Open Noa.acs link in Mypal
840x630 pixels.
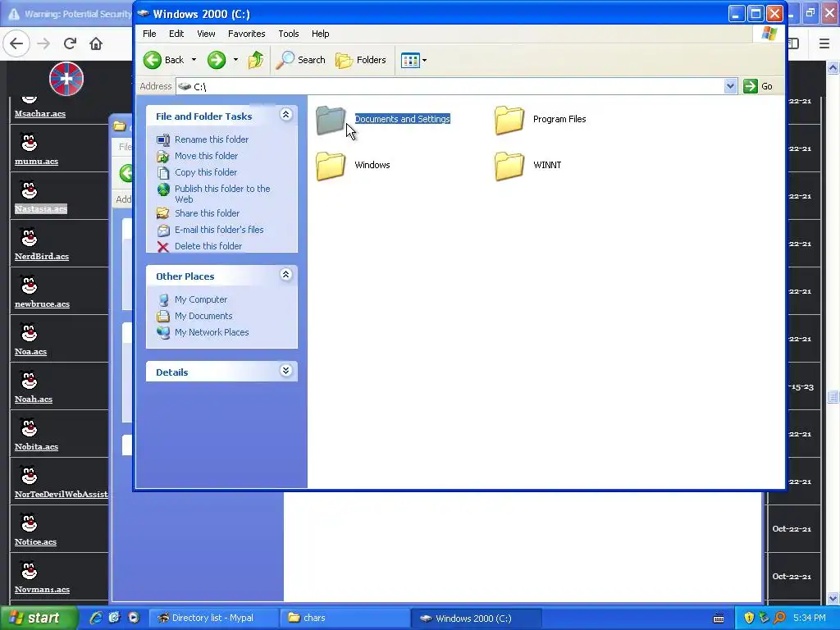(30, 352)
